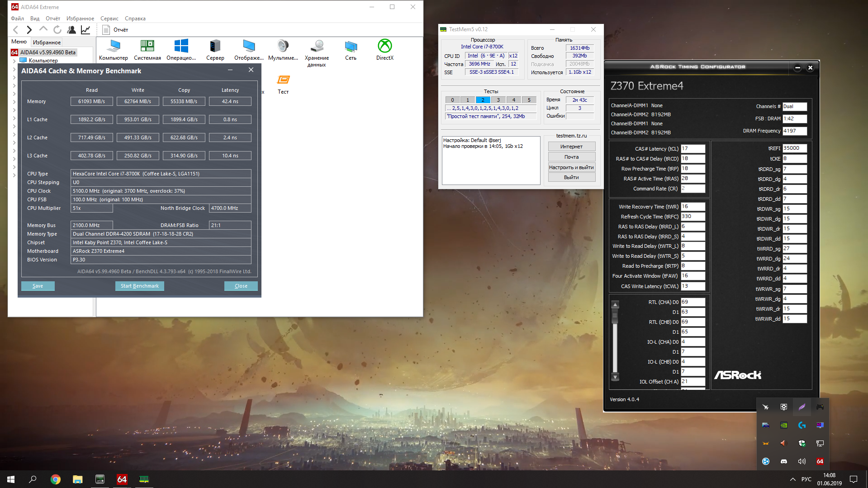Image resolution: width=868 pixels, height=488 pixels.
Task: Open Google Chrome from the taskbar
Action: pyautogui.click(x=56, y=479)
